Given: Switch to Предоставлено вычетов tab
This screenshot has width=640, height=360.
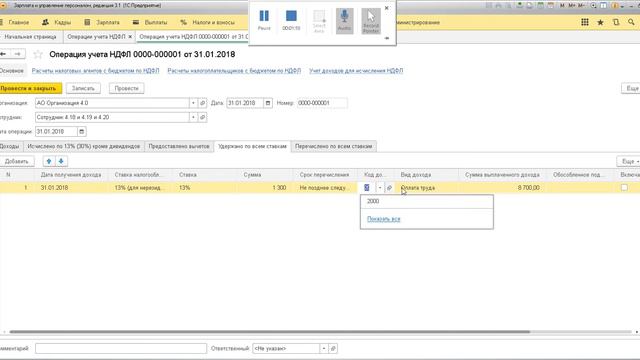Looking at the screenshot, I should click(x=179, y=146).
